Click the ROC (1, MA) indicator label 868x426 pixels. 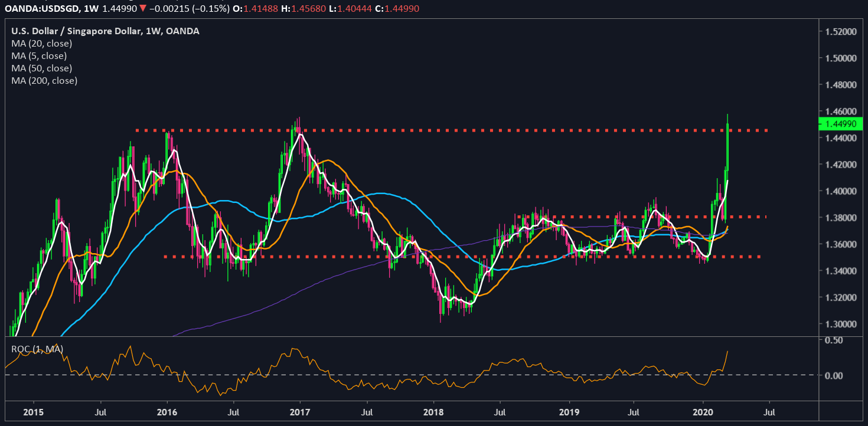37,349
